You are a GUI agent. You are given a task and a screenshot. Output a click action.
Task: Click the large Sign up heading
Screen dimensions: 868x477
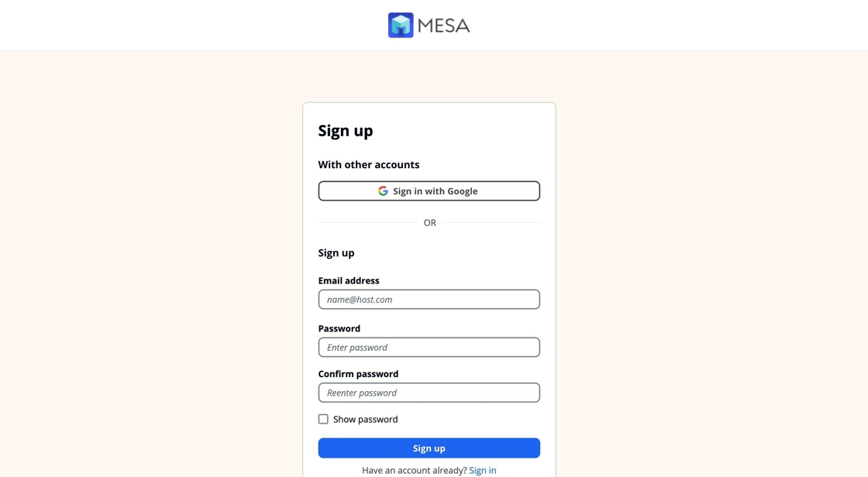346,131
